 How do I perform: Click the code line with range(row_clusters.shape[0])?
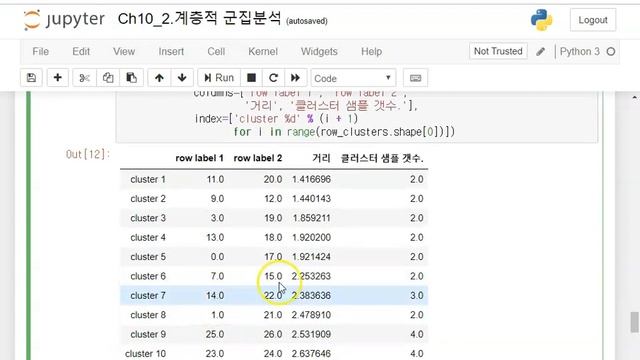[344, 132]
